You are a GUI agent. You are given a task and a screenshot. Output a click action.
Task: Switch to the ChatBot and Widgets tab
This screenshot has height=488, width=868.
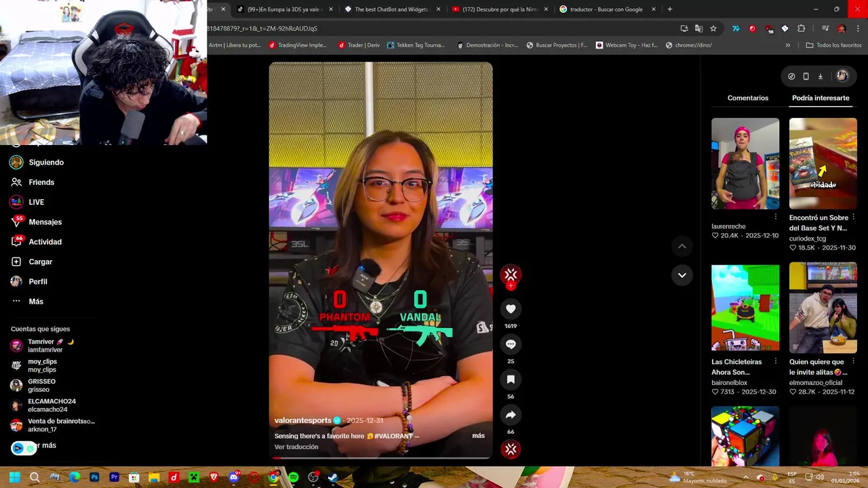(393, 9)
